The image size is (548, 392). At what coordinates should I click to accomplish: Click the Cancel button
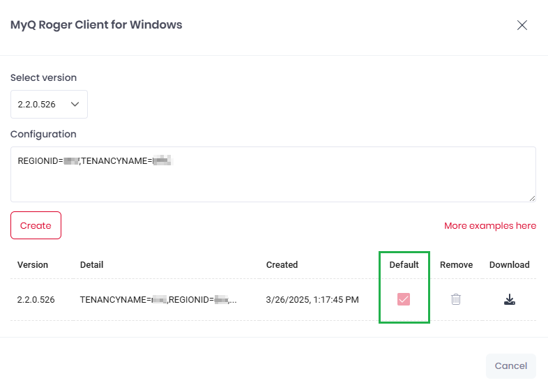[x=510, y=365]
